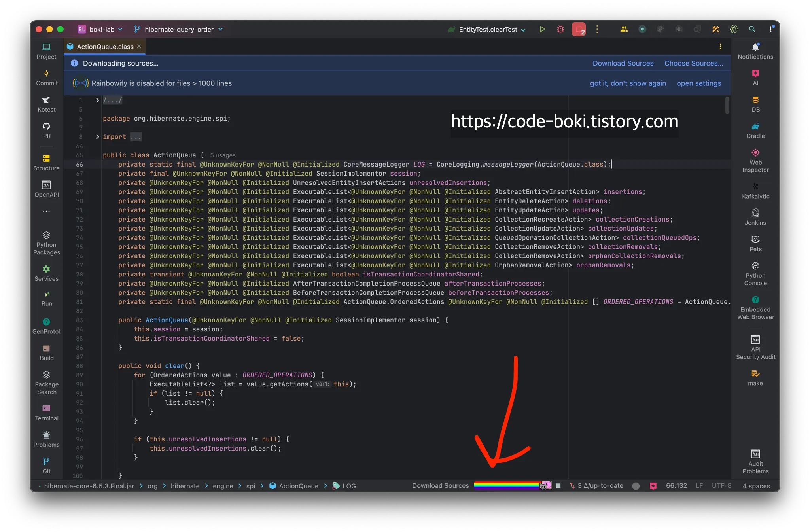Select the ActionQueue.class editor tab
810x532 pixels.
point(105,47)
